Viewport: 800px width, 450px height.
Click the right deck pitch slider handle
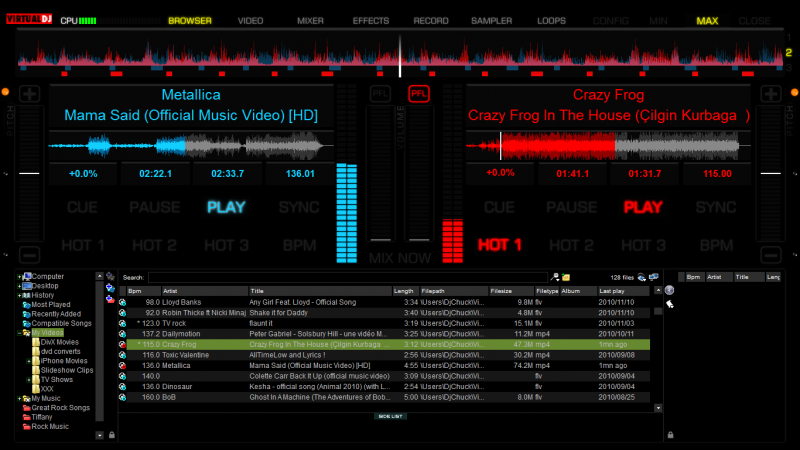tap(770, 173)
